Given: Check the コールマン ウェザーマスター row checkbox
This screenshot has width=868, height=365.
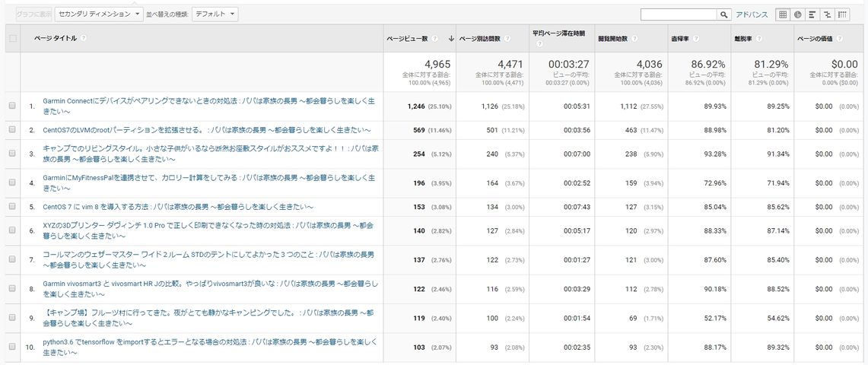Looking at the screenshot, I should pyautogui.click(x=12, y=260).
